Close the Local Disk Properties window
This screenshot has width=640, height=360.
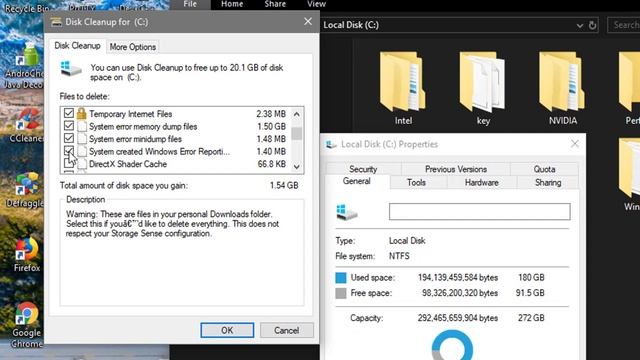(575, 144)
